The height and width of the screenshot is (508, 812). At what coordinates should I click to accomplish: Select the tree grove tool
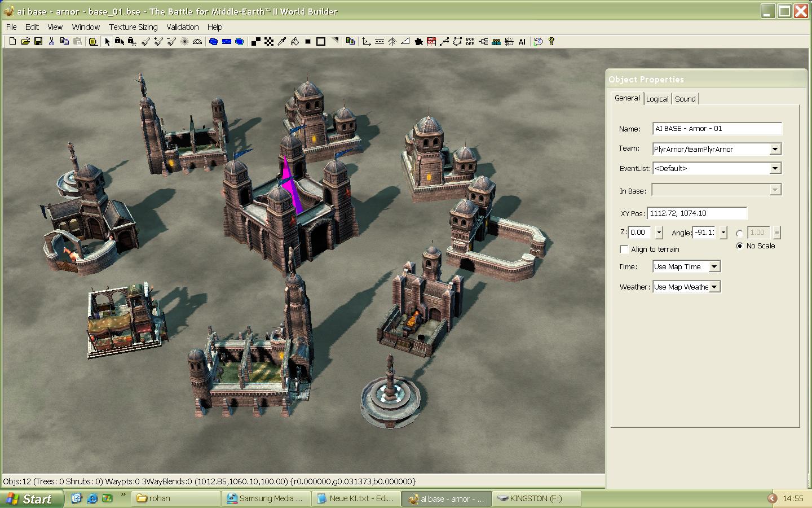[392, 41]
